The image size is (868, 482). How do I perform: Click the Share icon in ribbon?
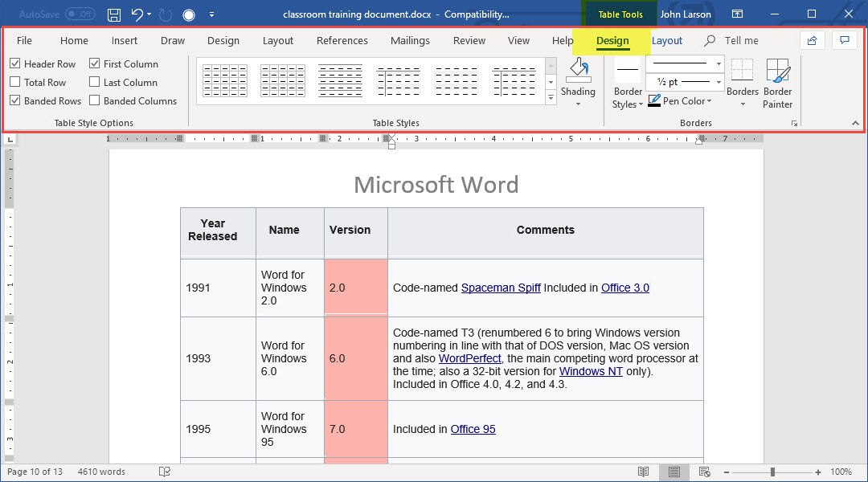pos(812,40)
